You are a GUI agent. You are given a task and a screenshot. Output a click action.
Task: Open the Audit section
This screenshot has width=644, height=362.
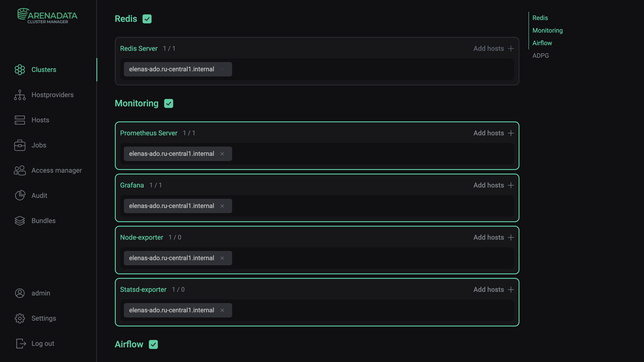(x=39, y=195)
